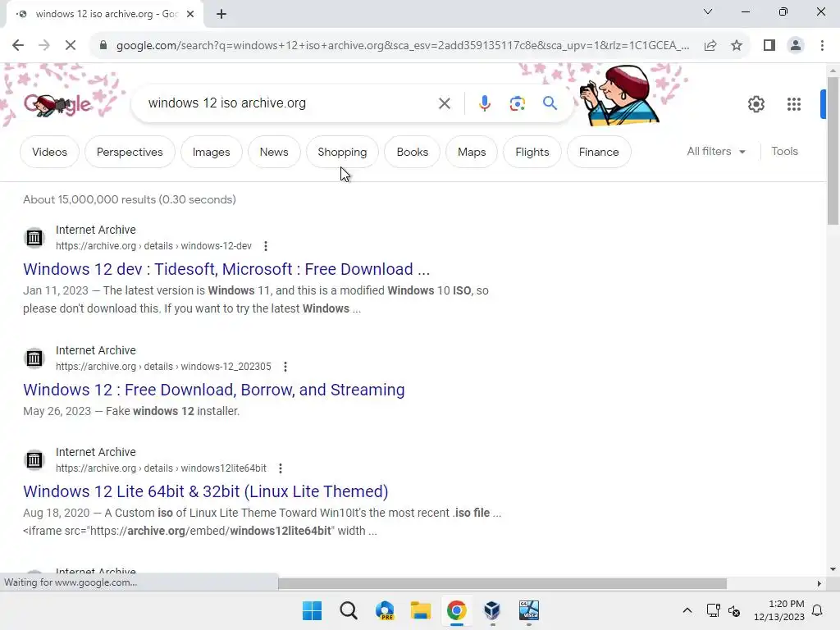Switch to News results
840x630 pixels.
tap(274, 152)
